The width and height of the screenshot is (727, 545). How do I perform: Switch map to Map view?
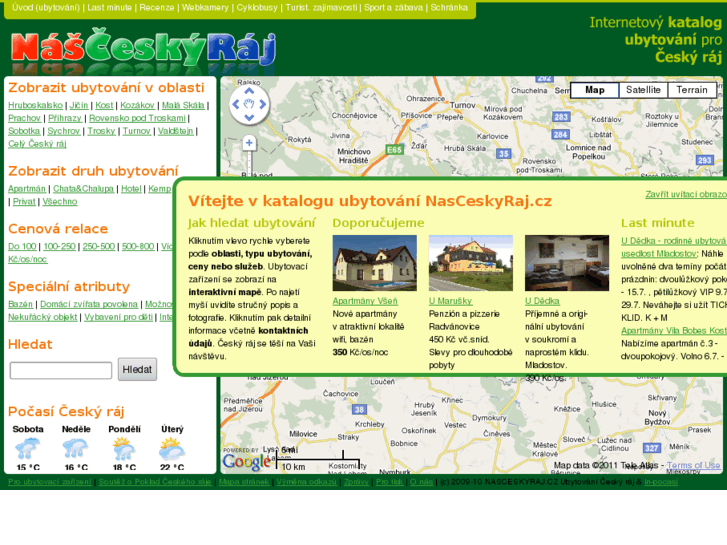tap(594, 90)
